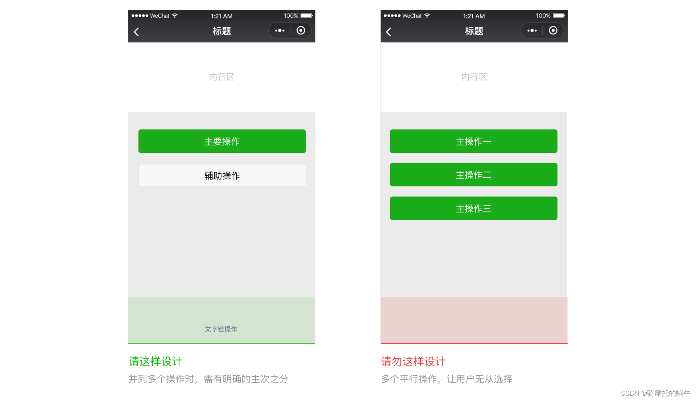Open the three-dot capsule menu on right phone

coord(531,31)
